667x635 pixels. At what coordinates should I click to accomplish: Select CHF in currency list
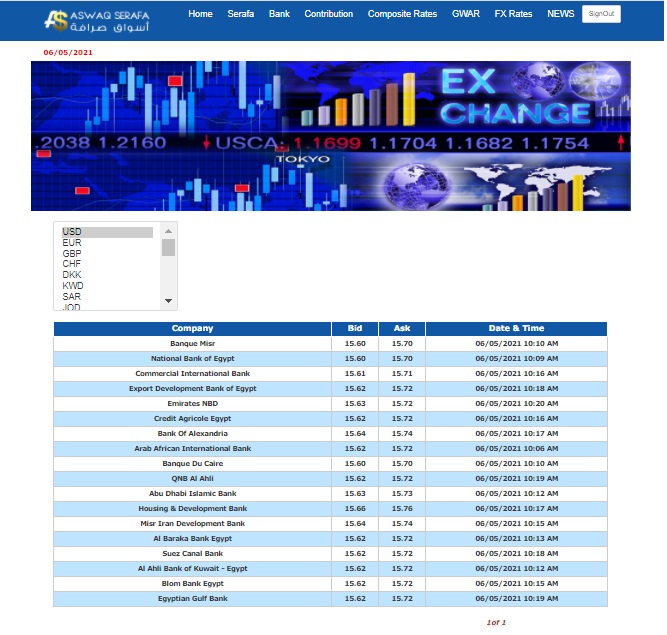click(x=108, y=264)
